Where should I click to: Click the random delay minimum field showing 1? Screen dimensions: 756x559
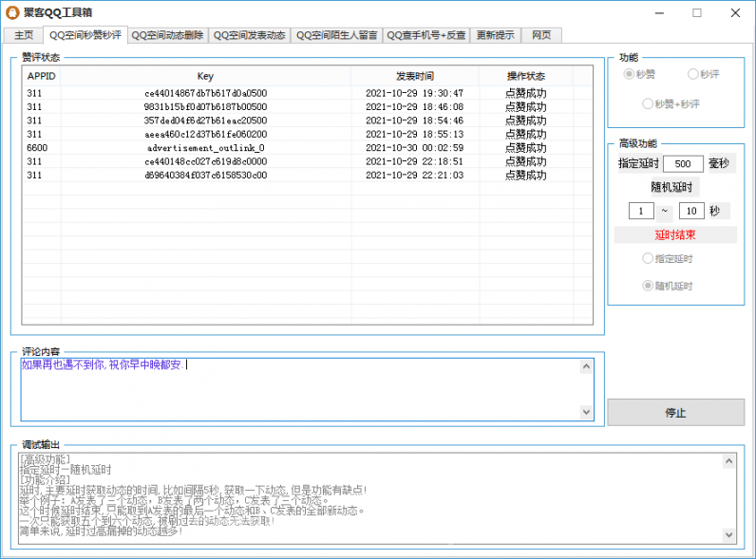click(x=641, y=211)
